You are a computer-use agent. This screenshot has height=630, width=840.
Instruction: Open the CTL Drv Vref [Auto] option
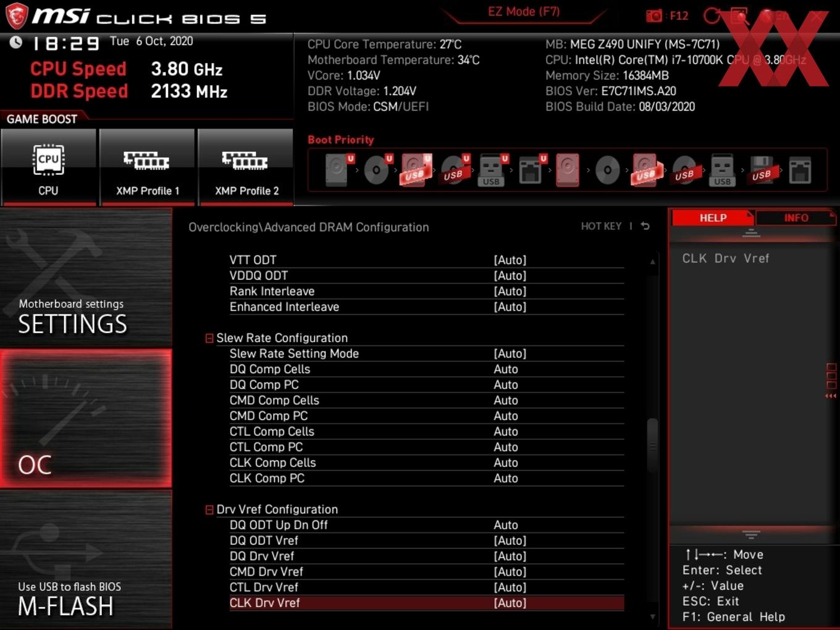pos(510,587)
